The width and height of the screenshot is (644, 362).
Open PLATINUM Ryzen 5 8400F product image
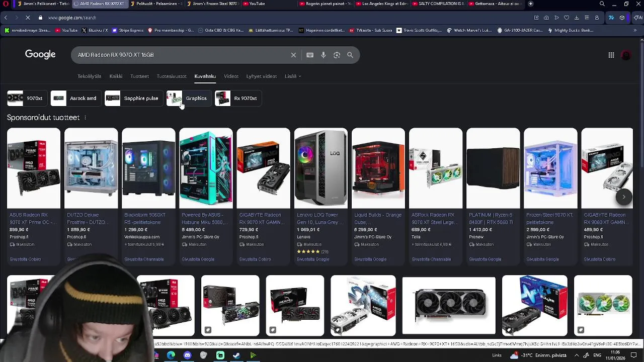click(493, 168)
